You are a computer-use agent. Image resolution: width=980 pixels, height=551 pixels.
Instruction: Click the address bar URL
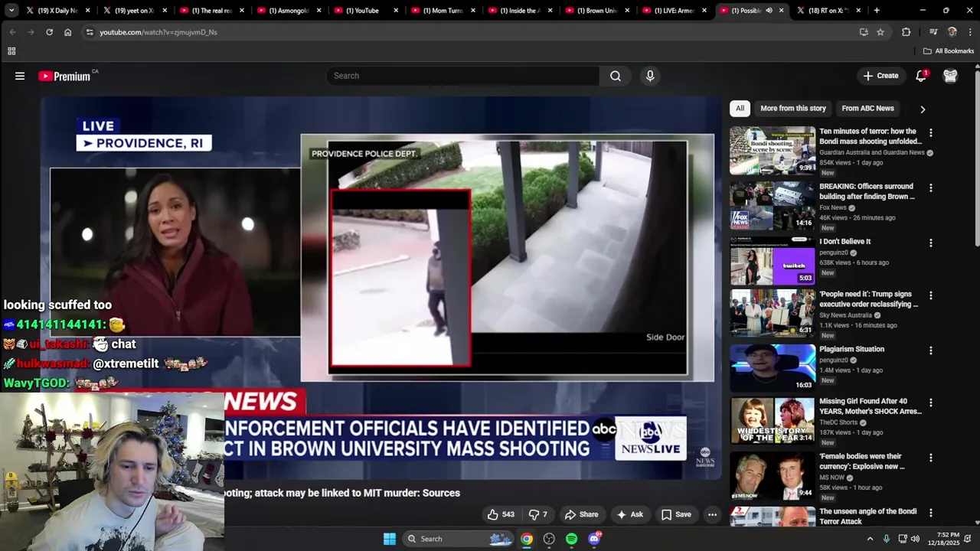[x=158, y=32]
